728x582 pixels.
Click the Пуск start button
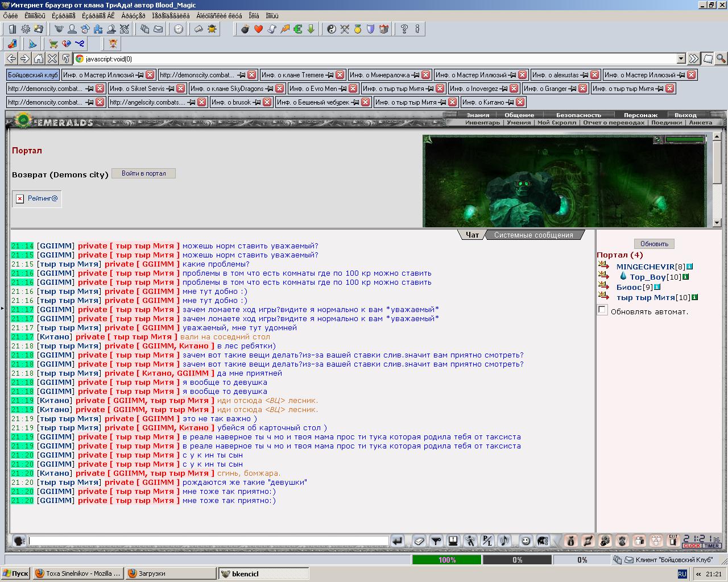[16, 573]
